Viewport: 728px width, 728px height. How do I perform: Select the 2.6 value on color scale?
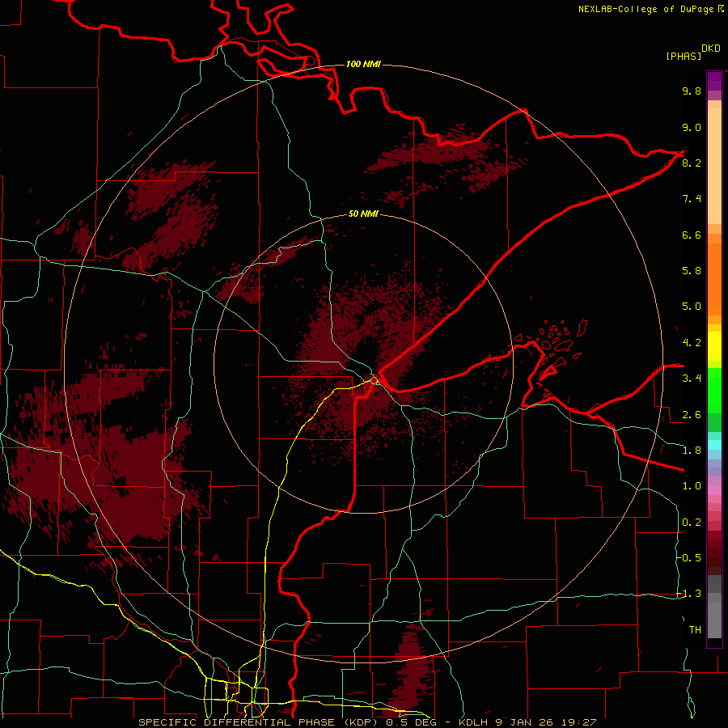(692, 414)
